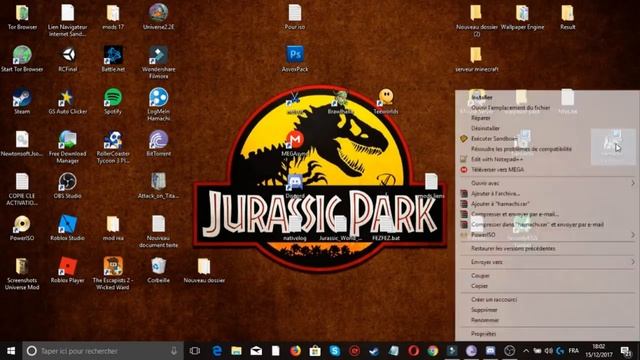Open File Explorer from the taskbar

236,351
